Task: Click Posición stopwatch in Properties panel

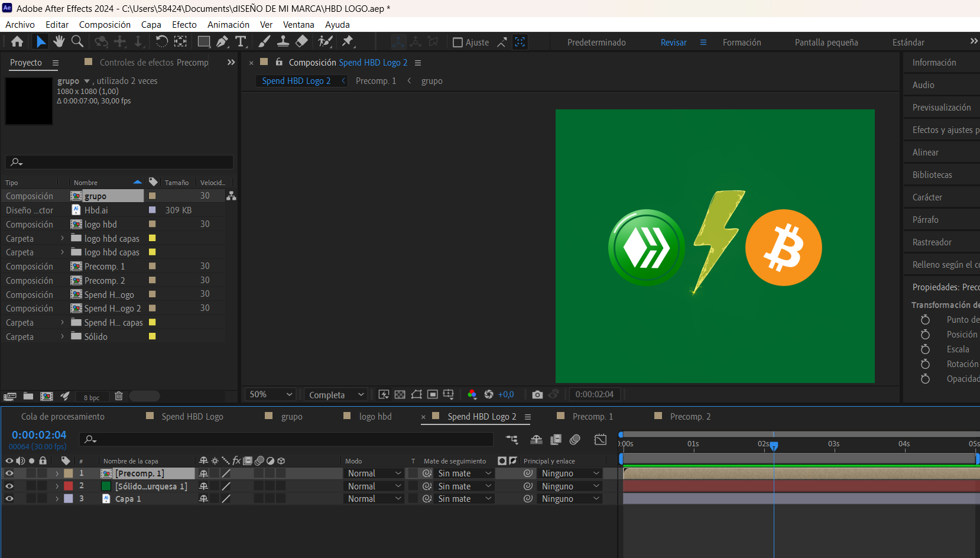Action: click(x=925, y=335)
